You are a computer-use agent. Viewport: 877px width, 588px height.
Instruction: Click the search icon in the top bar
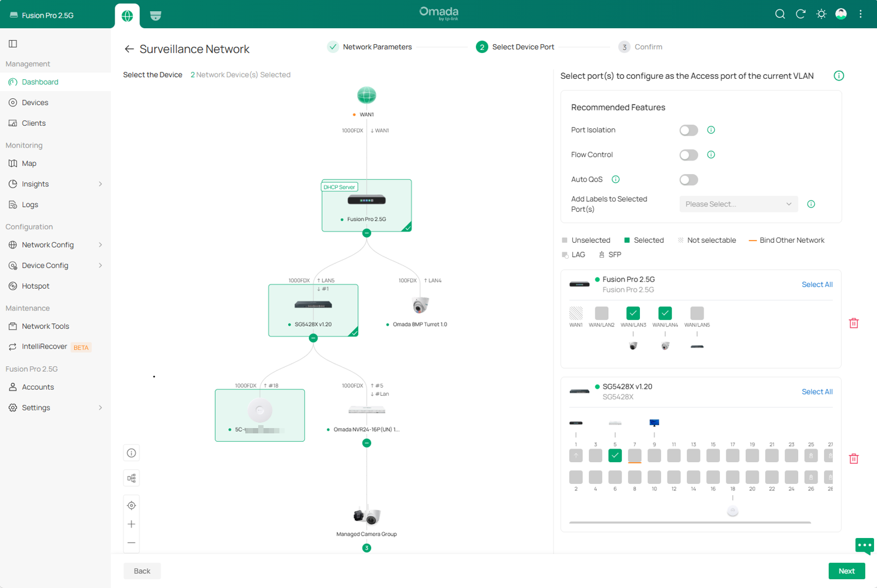coord(780,14)
